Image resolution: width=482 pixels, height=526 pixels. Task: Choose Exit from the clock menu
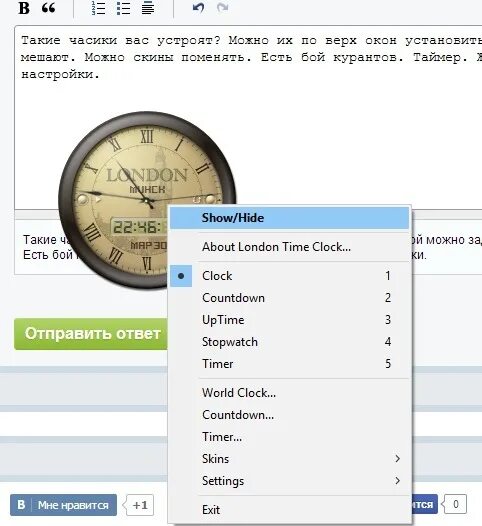[x=289, y=510]
